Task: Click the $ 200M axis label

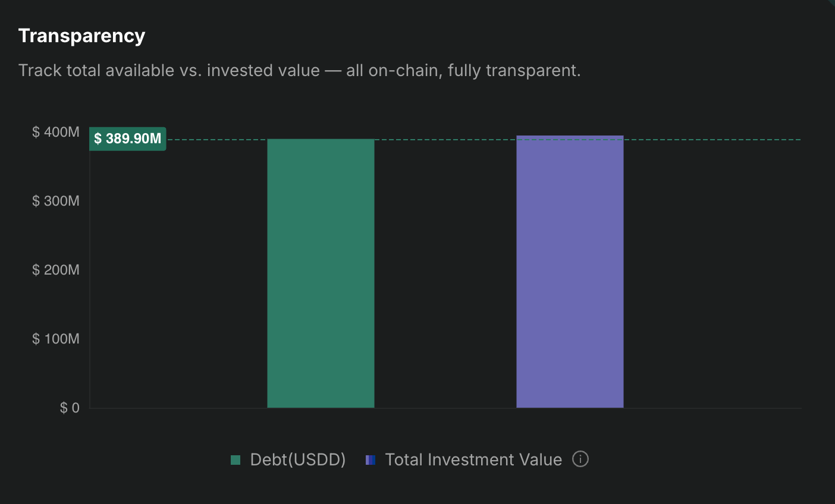Action: (x=55, y=270)
